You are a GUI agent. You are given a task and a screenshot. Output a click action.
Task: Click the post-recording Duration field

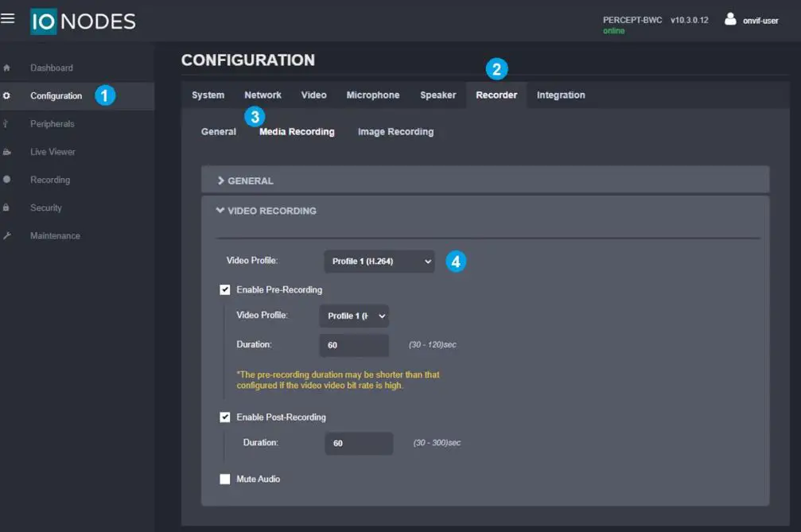[x=359, y=443]
